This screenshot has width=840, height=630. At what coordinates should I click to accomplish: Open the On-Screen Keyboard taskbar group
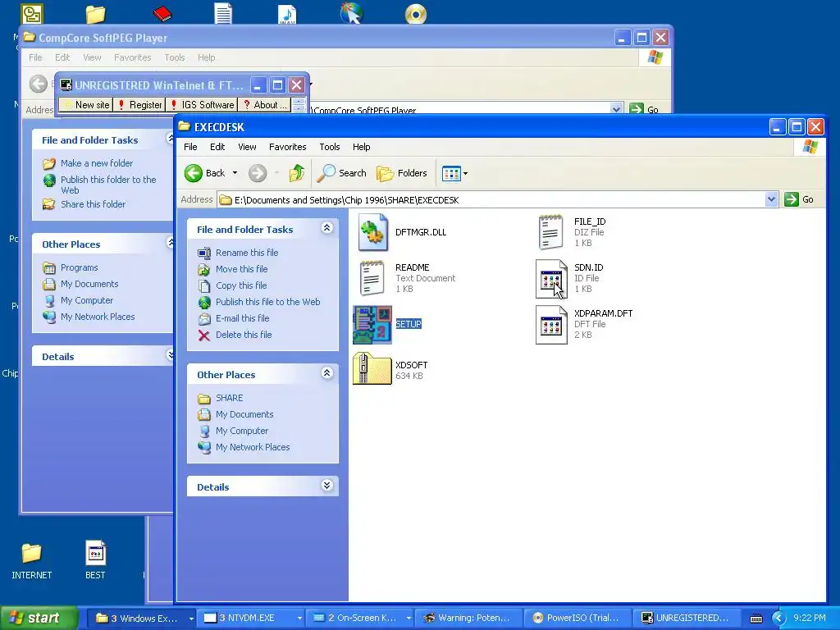tap(361, 619)
